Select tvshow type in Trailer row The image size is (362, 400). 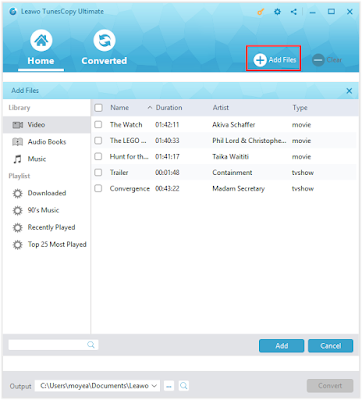tap(303, 173)
